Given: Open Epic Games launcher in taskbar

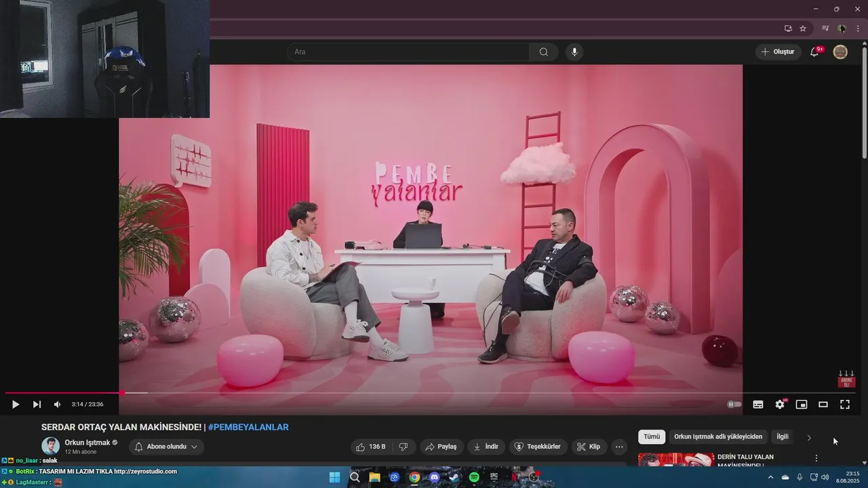Looking at the screenshot, I should [494, 477].
